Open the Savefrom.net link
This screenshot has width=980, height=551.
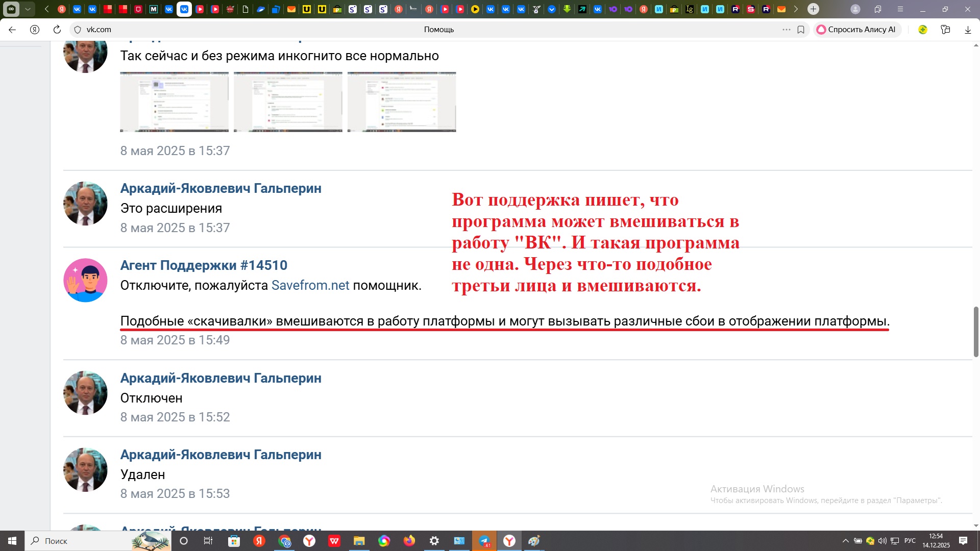point(310,285)
